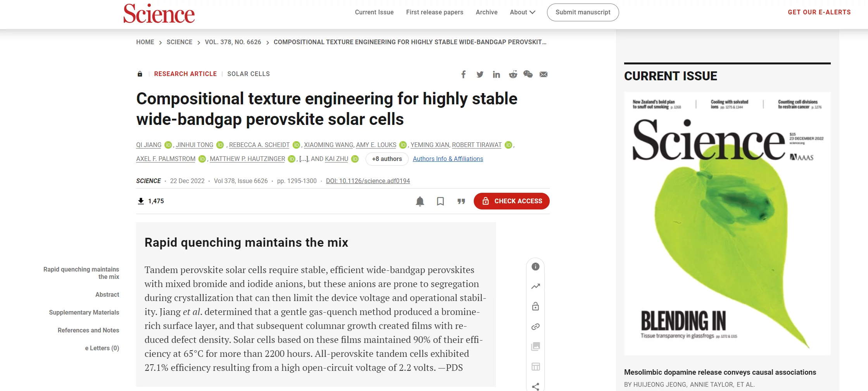This screenshot has height=391, width=868.
Task: Click the alert bell icon
Action: pyautogui.click(x=420, y=201)
